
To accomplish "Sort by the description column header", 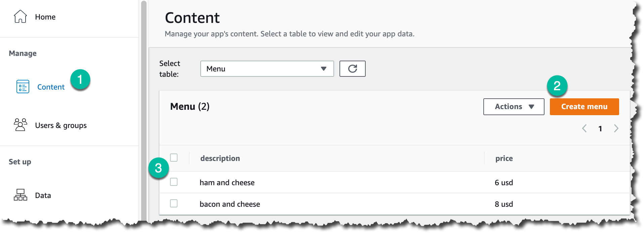I will [220, 158].
